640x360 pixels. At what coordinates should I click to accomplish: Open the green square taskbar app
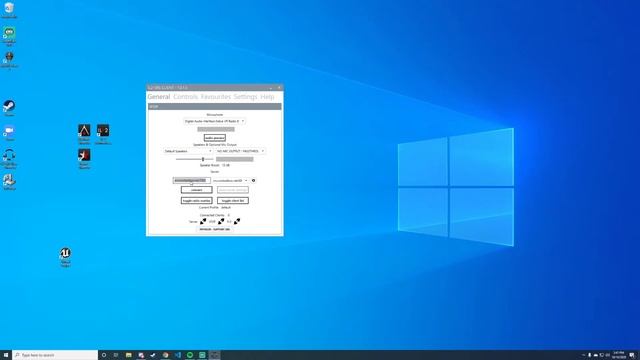[202, 355]
